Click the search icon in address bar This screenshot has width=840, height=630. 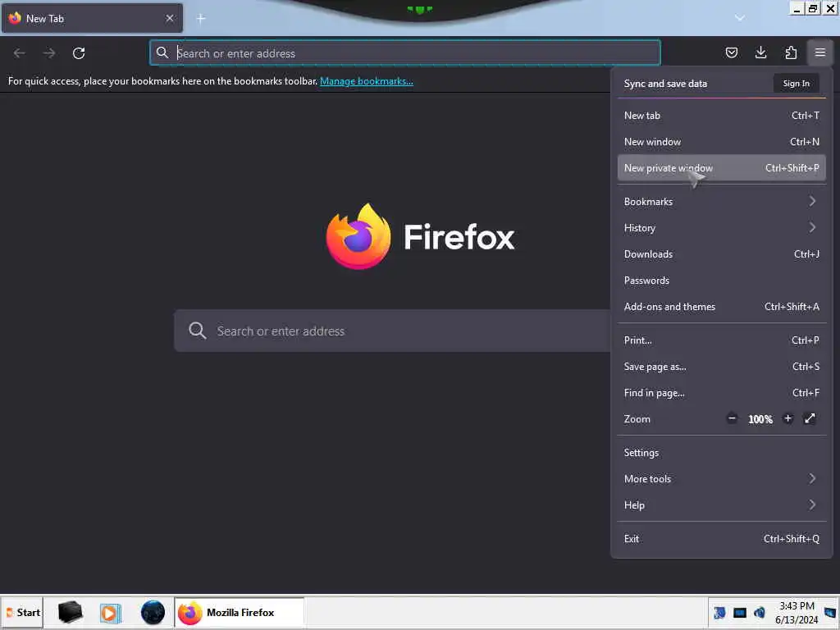pos(162,52)
